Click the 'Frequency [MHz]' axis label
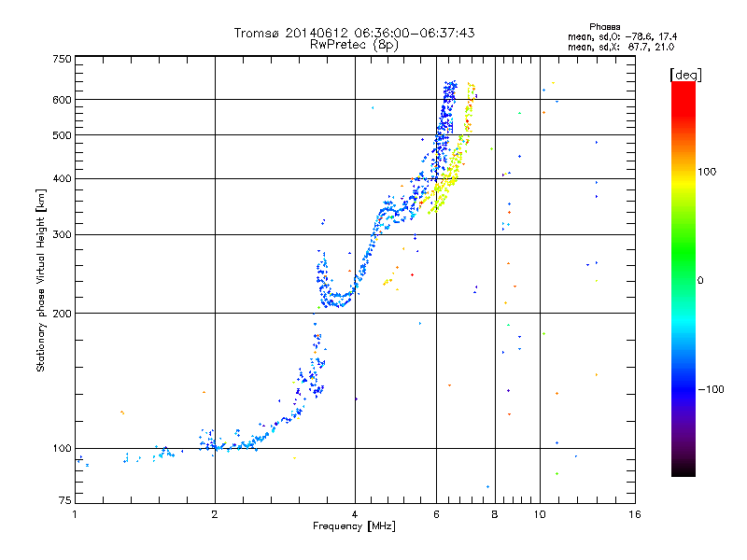 click(354, 526)
